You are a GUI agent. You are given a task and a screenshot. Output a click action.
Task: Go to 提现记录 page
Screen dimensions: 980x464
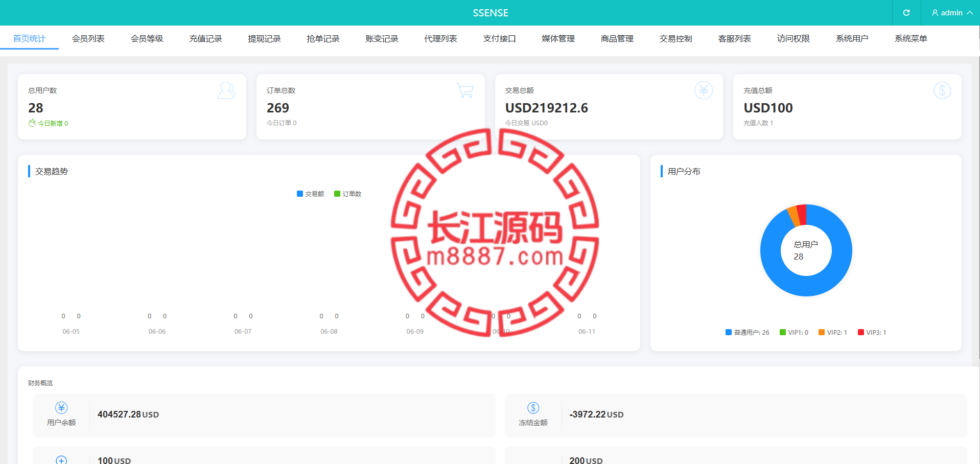click(264, 38)
